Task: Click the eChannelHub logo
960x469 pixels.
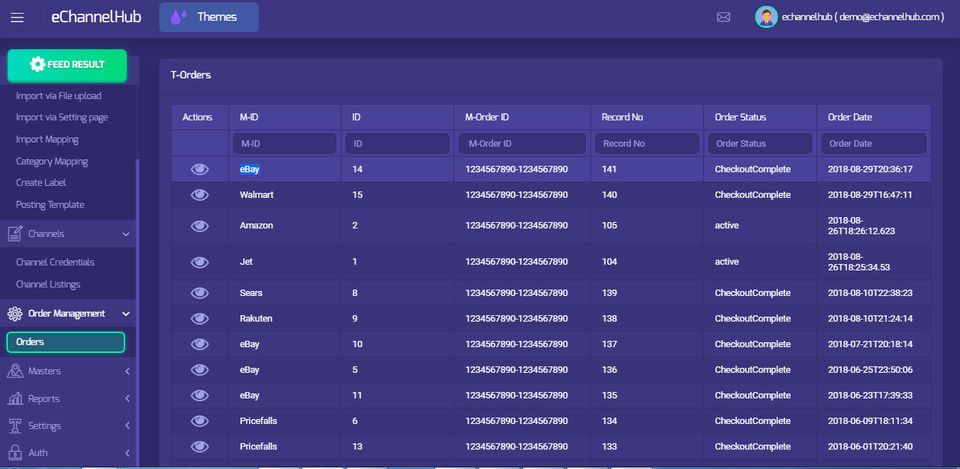Action: pos(96,17)
